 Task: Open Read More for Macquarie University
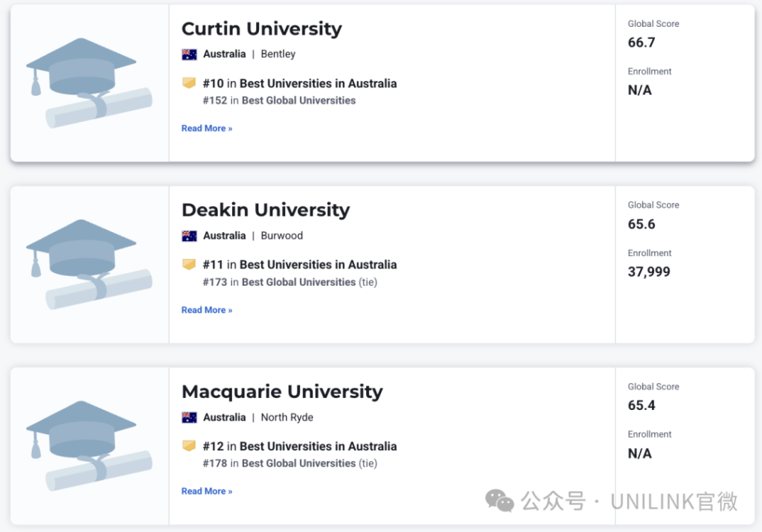207,491
